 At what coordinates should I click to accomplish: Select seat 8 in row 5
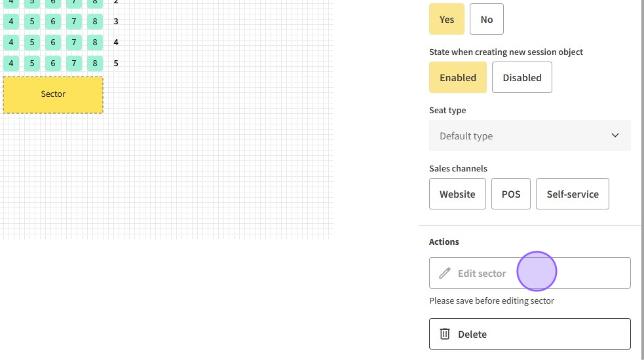click(95, 63)
